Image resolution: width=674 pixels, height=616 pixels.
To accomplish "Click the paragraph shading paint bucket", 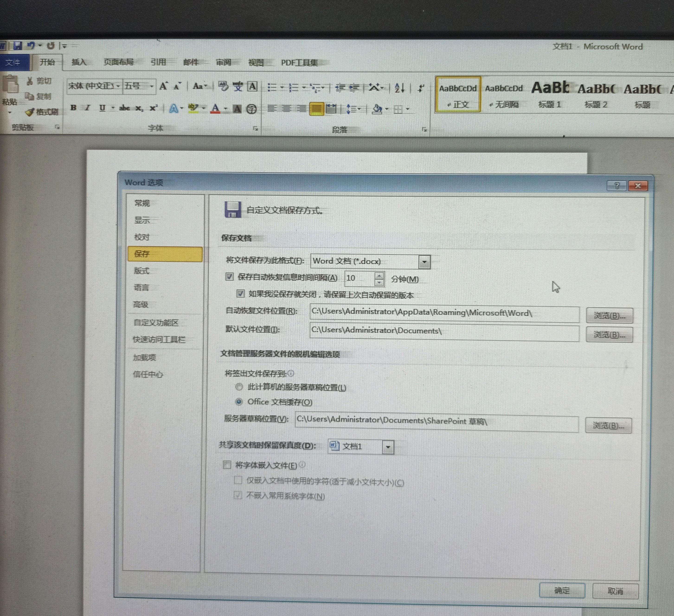I will coord(377,109).
